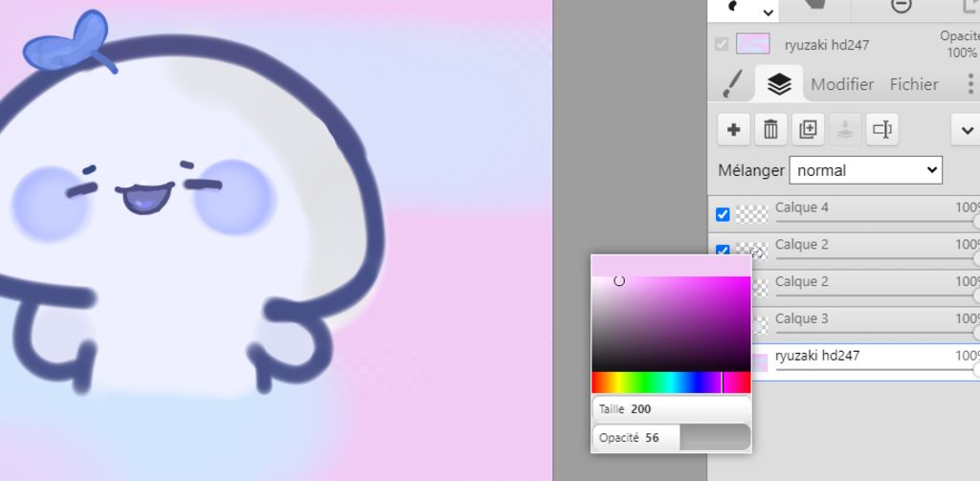The height and width of the screenshot is (481, 980).
Task: Rename the layer using text-cursor icon
Action: tap(881, 129)
